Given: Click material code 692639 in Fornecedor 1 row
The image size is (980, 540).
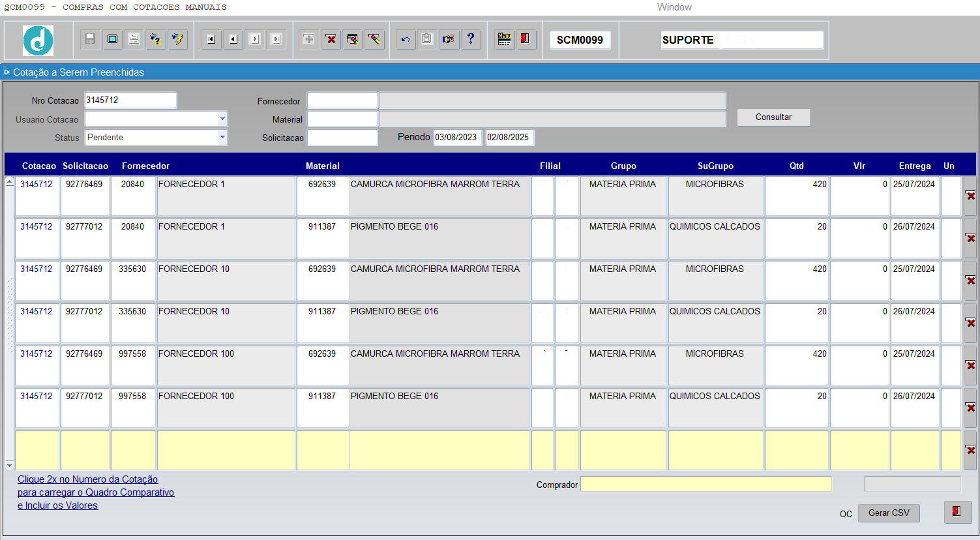Looking at the screenshot, I should click(x=322, y=196).
